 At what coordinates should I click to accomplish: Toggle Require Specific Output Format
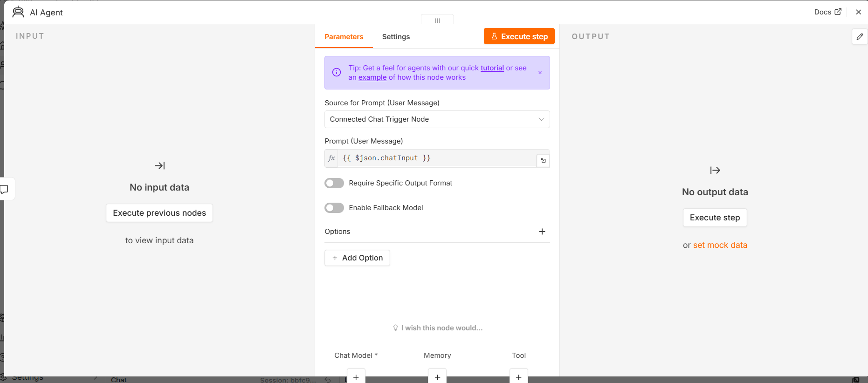[x=334, y=183]
